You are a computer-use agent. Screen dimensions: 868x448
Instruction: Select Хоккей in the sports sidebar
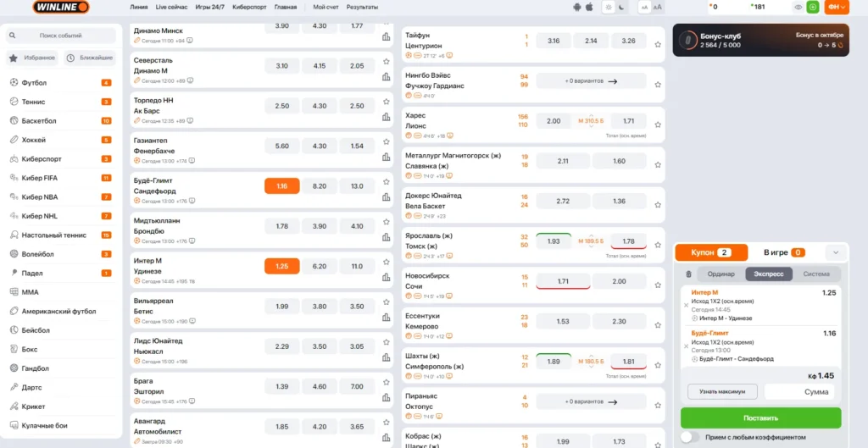(61, 140)
